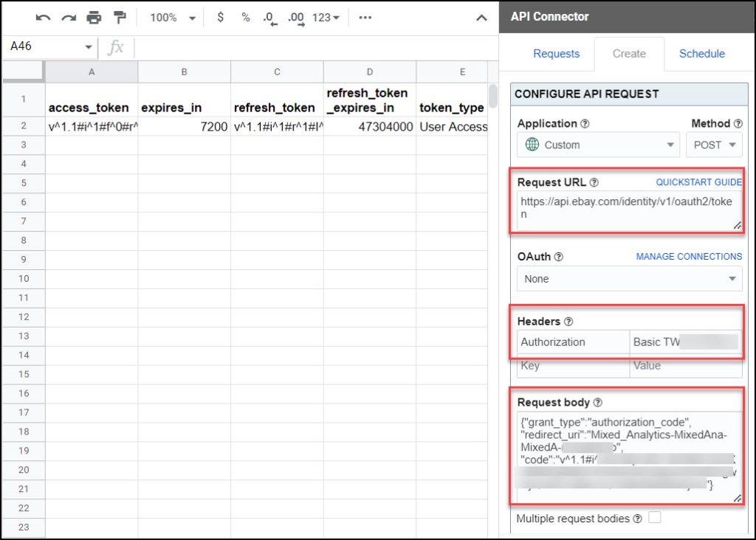
Task: Switch to the Requests tab
Action: (x=556, y=53)
